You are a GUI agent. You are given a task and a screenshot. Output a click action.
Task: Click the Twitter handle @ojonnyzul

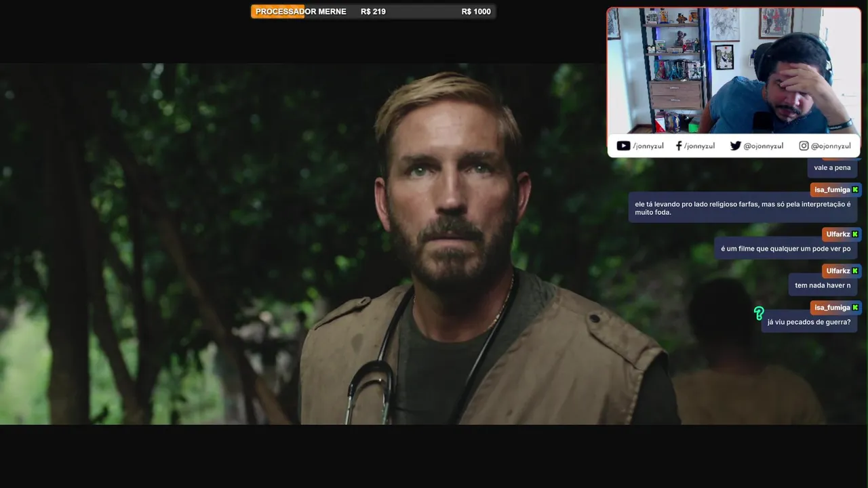click(764, 146)
